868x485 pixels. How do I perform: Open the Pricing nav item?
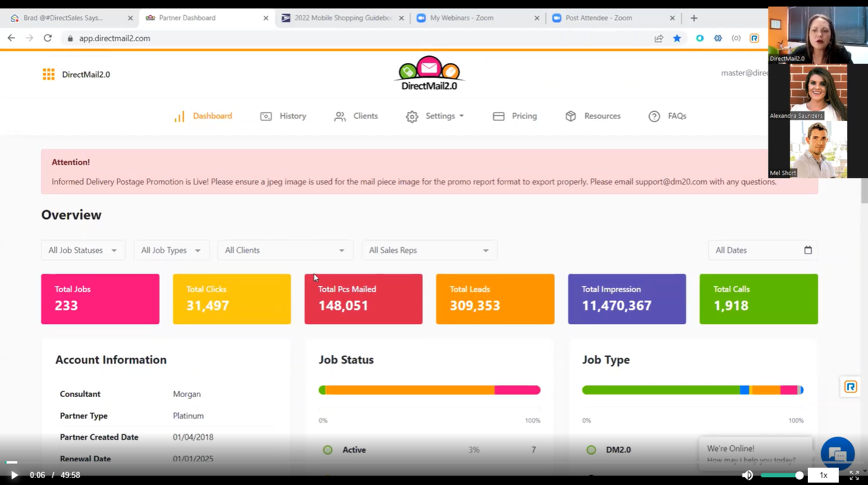click(x=515, y=116)
